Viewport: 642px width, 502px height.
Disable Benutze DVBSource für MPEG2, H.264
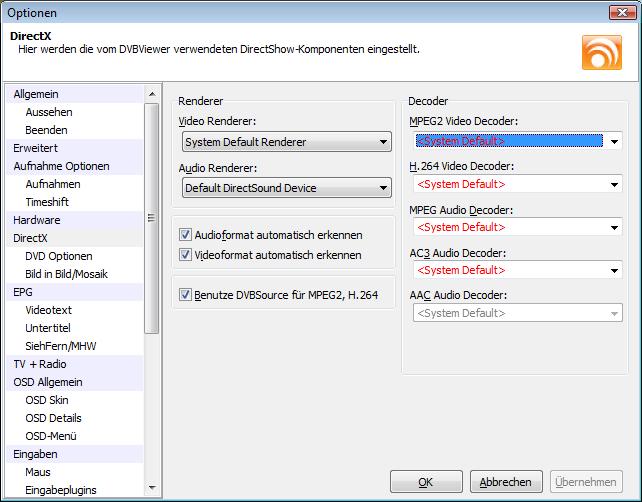click(185, 295)
